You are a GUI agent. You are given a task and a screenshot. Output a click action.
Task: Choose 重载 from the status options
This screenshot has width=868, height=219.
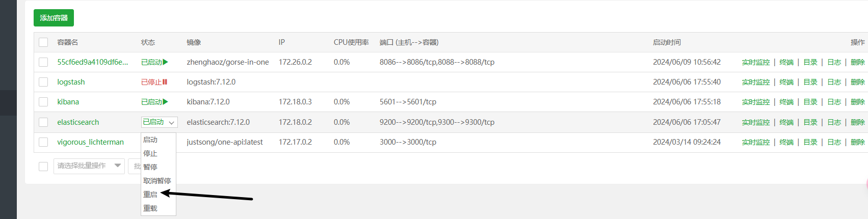coord(150,208)
